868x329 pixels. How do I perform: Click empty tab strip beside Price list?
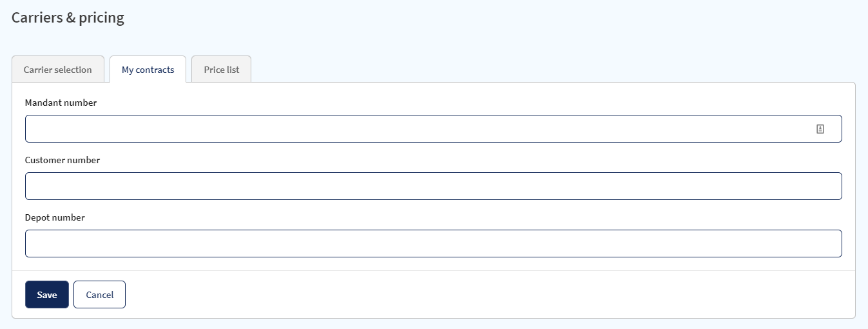click(548, 70)
